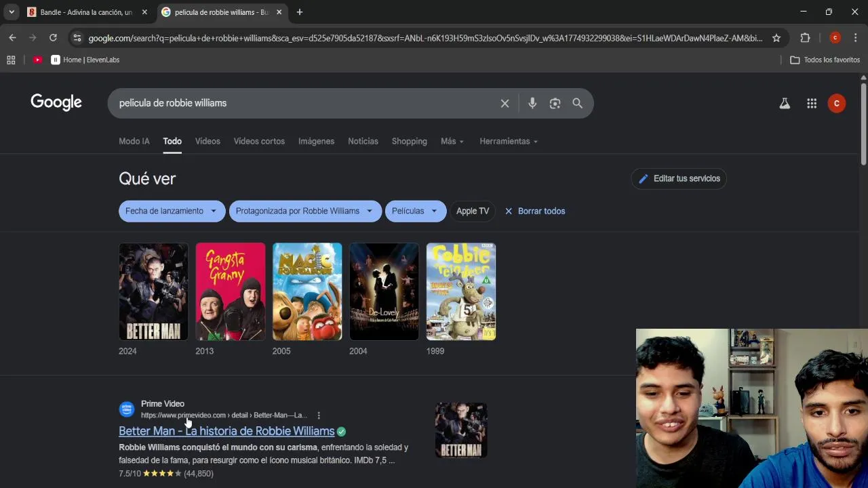Open Todos los favoritos folder
This screenshot has height=488, width=868.
point(825,60)
